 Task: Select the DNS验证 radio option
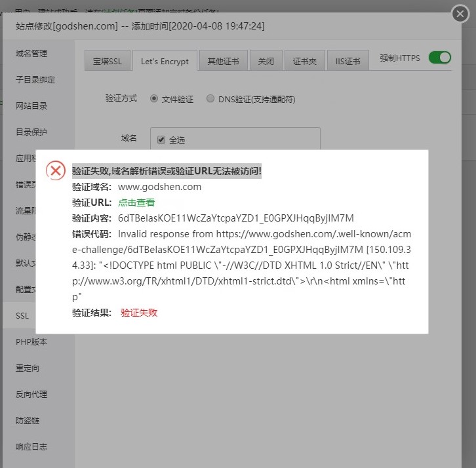pos(210,98)
